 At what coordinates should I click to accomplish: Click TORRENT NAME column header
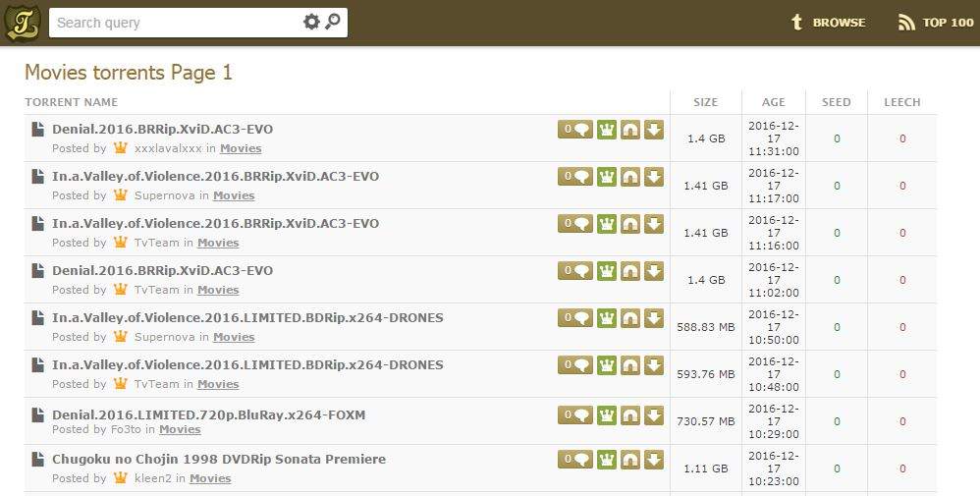[x=72, y=102]
